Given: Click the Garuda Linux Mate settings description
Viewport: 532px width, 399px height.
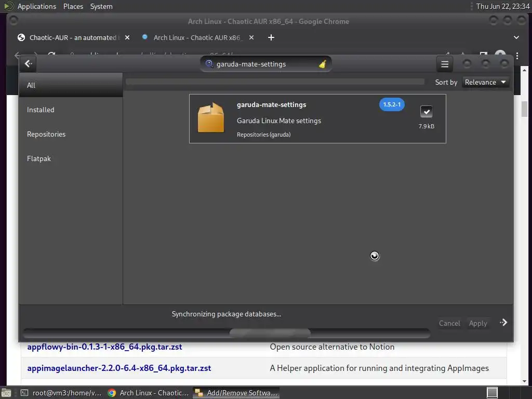Looking at the screenshot, I should pos(279,121).
